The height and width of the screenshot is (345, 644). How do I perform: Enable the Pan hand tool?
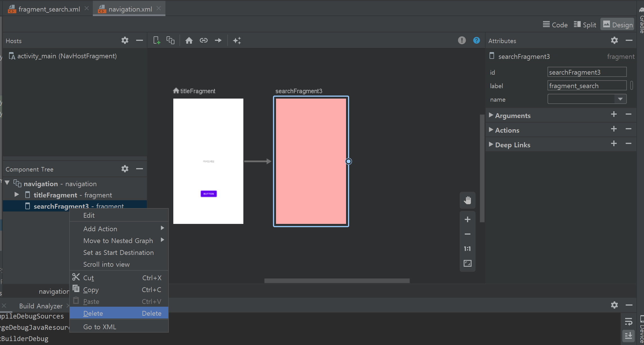pyautogui.click(x=467, y=201)
